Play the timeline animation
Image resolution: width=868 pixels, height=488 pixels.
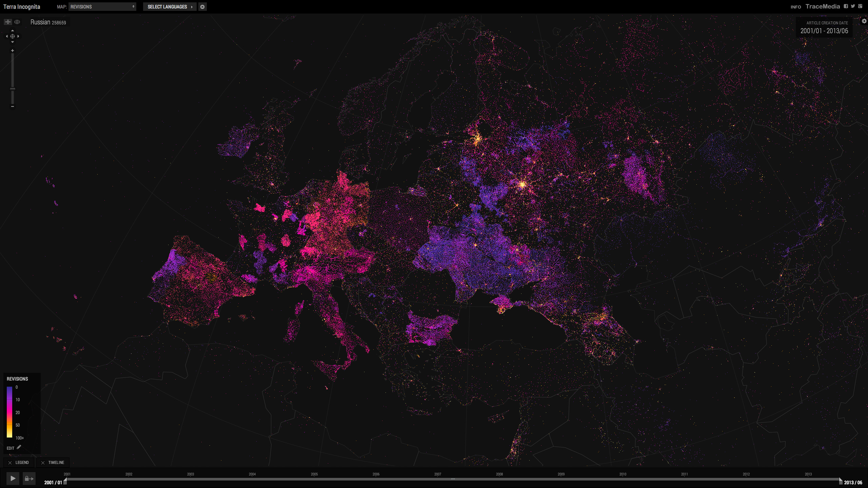(13, 479)
